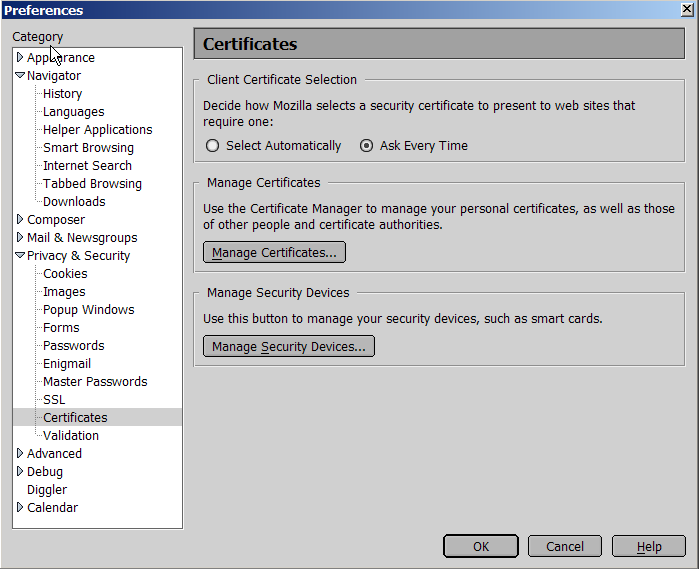Open Popup Windows settings

pyautogui.click(x=89, y=309)
